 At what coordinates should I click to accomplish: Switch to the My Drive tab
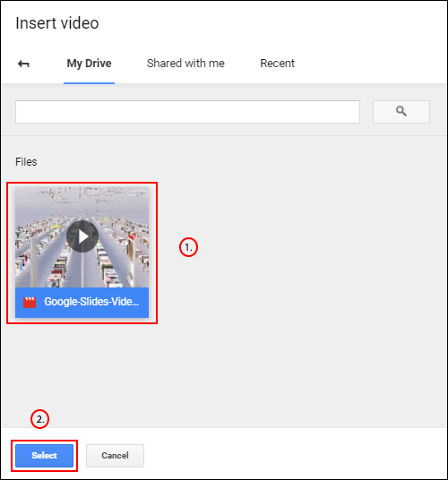click(x=89, y=64)
